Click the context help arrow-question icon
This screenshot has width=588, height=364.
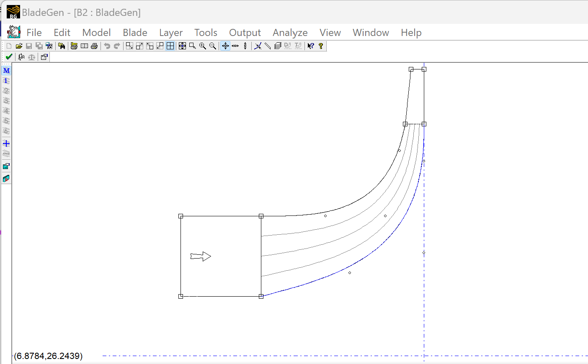(311, 46)
